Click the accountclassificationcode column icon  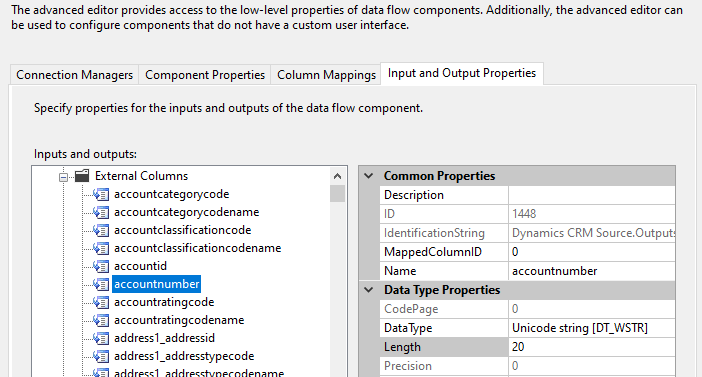click(101, 230)
